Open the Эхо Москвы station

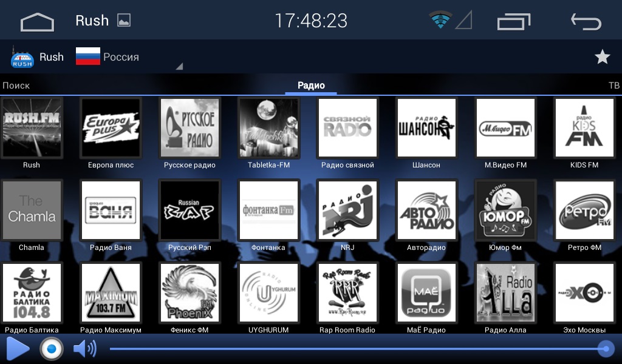[x=584, y=293]
